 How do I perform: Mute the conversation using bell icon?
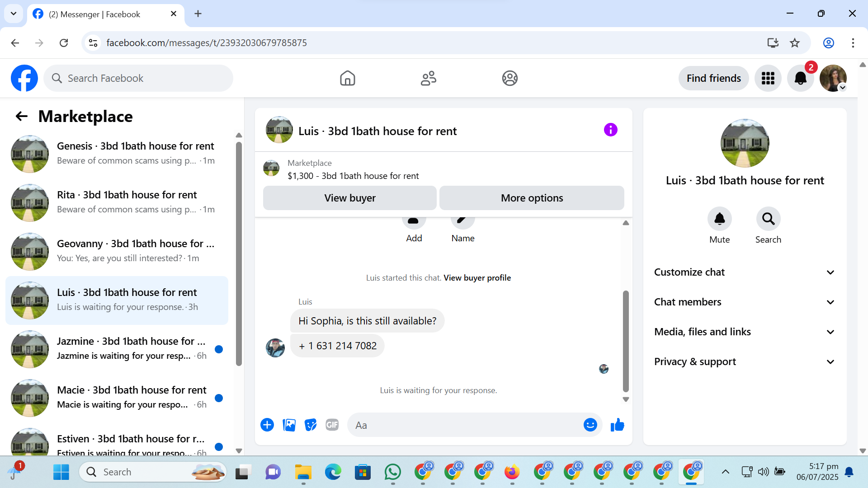pos(719,219)
